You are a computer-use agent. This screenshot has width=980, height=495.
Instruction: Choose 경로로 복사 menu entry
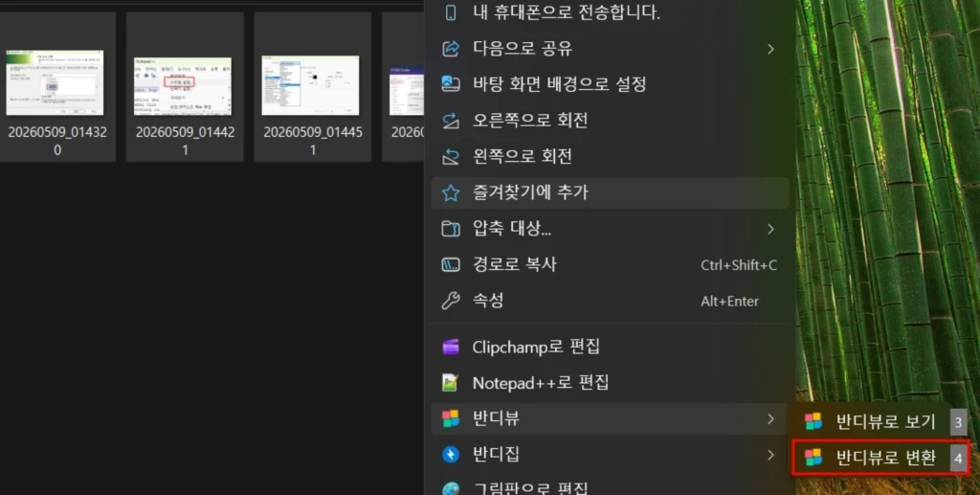(610, 264)
